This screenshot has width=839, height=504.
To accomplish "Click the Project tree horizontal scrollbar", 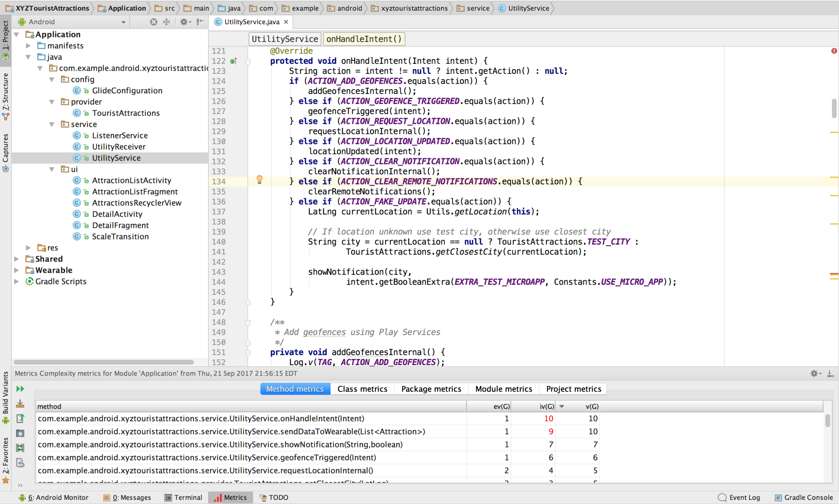I will pos(104,362).
